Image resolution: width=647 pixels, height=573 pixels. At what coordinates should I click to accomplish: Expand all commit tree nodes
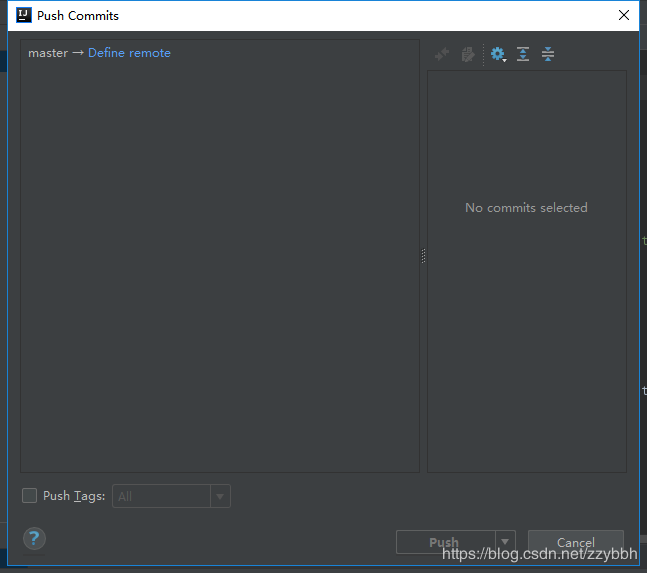tap(523, 54)
